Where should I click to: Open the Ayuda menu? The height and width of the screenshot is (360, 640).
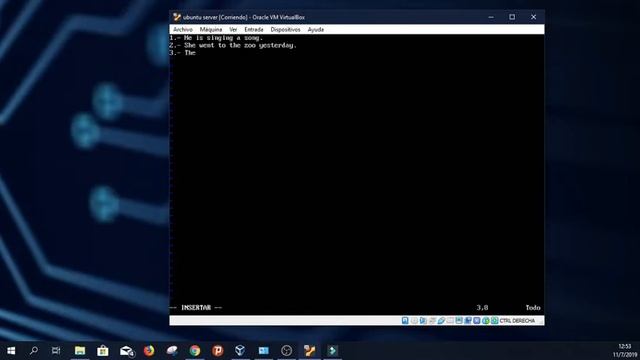[x=316, y=29]
